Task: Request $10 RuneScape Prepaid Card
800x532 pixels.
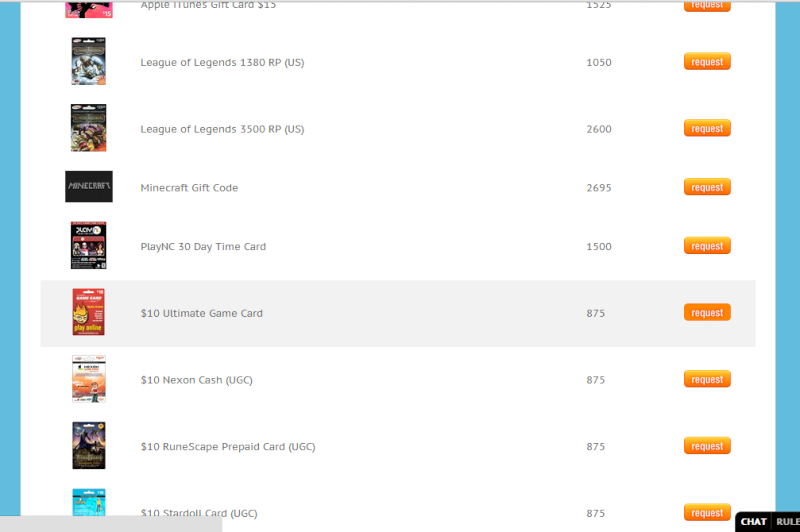Action: 707,446
